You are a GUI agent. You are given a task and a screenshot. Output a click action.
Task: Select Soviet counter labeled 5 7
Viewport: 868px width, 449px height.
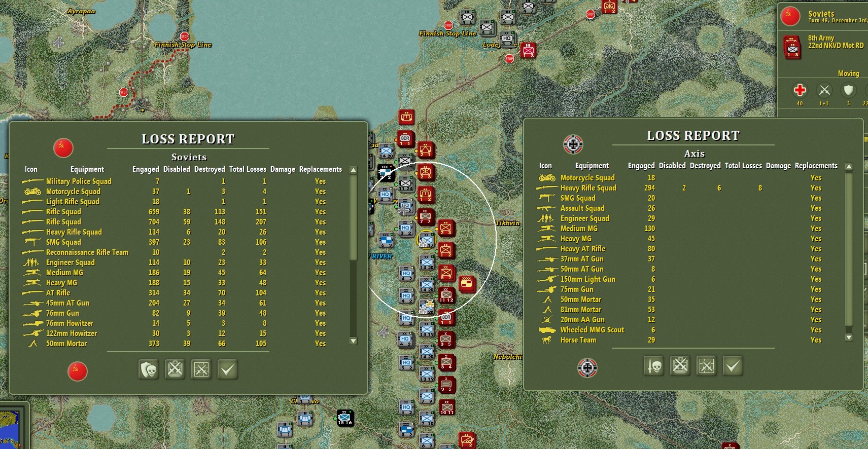click(446, 273)
